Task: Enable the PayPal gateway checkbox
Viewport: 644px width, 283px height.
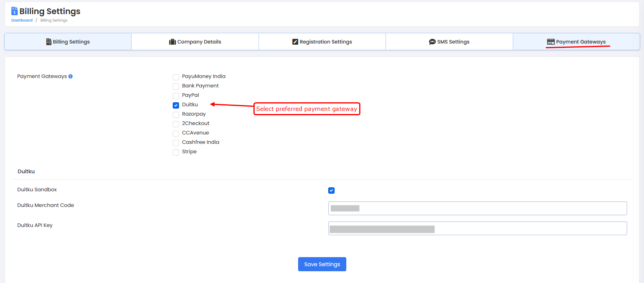Action: [176, 96]
